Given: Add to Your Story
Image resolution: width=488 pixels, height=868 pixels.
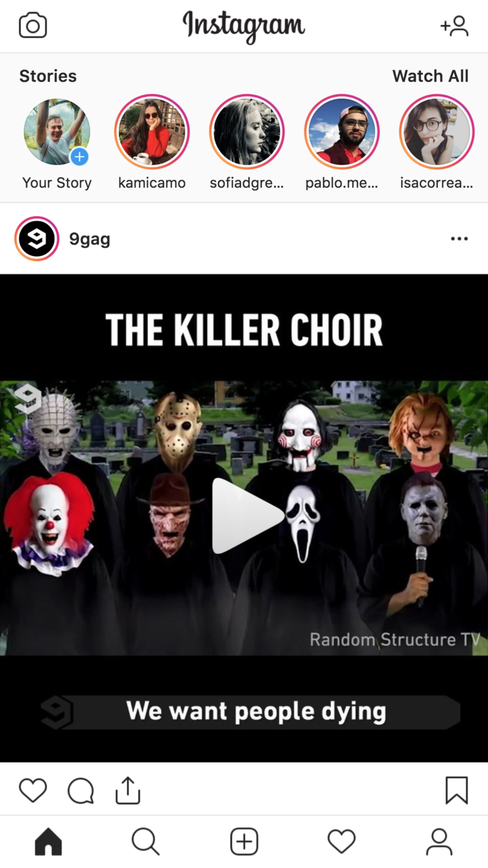Looking at the screenshot, I should (57, 132).
